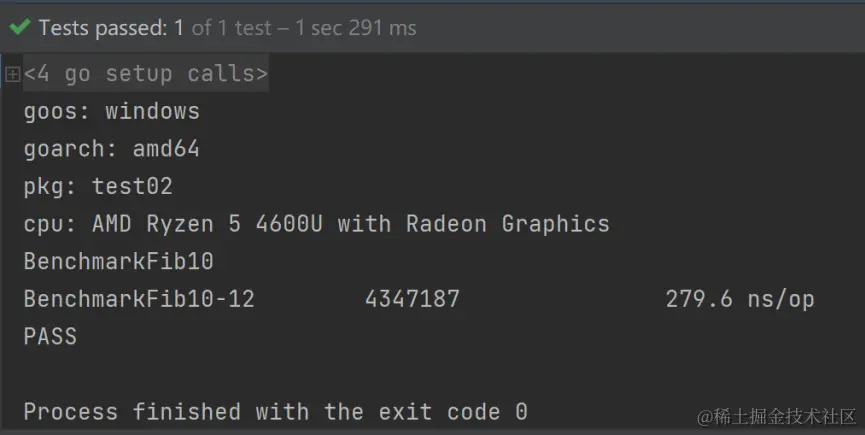This screenshot has height=435, width=865.
Task: Click the '稀土掘金技术社区' watermark text
Action: [x=785, y=415]
